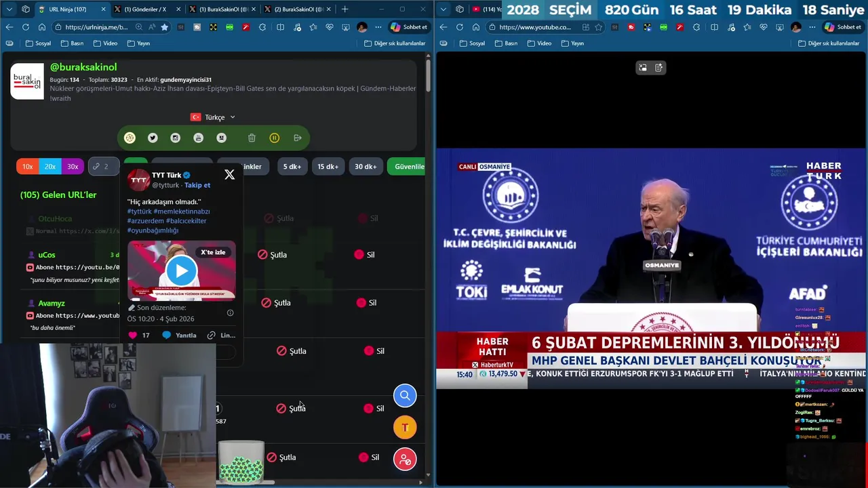Click the tweet info circle icon
The height and width of the screenshot is (488, 868).
tap(230, 312)
